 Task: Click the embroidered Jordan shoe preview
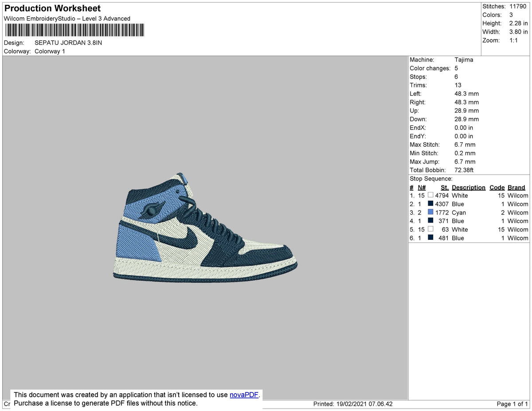click(x=205, y=228)
